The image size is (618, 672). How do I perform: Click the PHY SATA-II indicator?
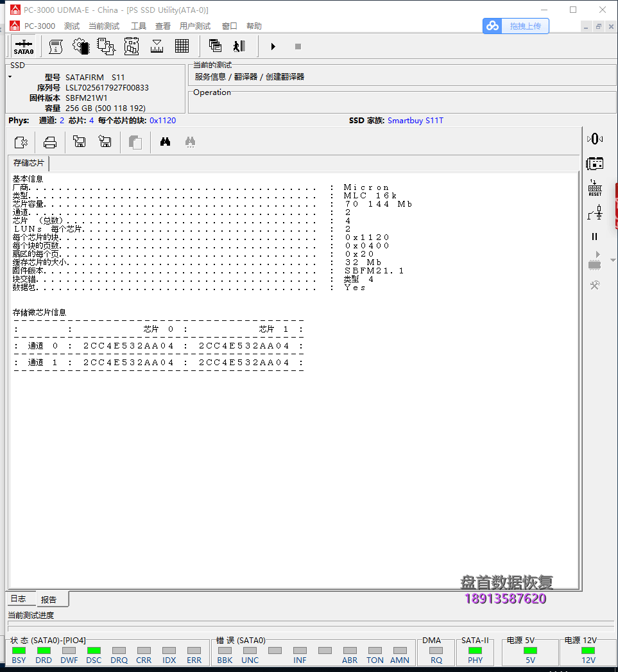(475, 651)
